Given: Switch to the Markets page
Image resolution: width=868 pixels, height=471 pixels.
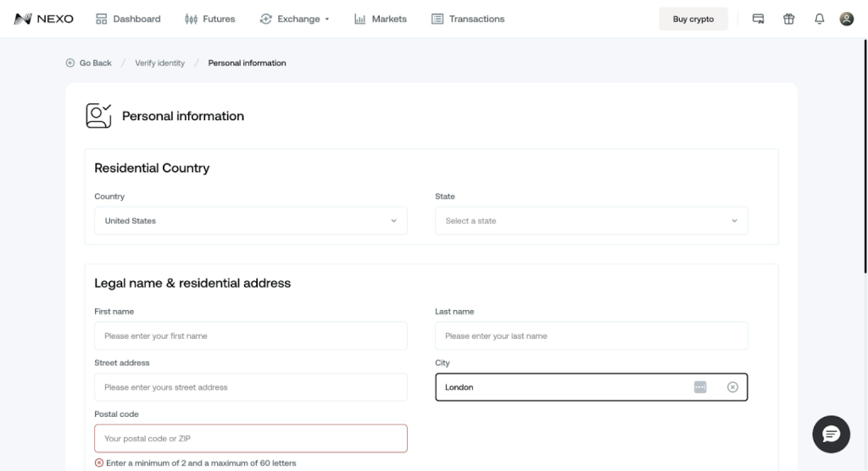Looking at the screenshot, I should (381, 19).
